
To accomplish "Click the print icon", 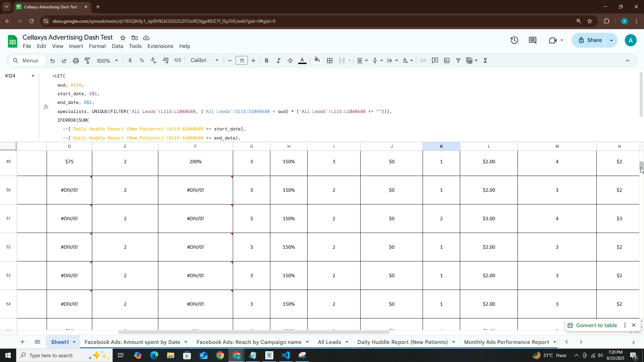I will tap(76, 61).
